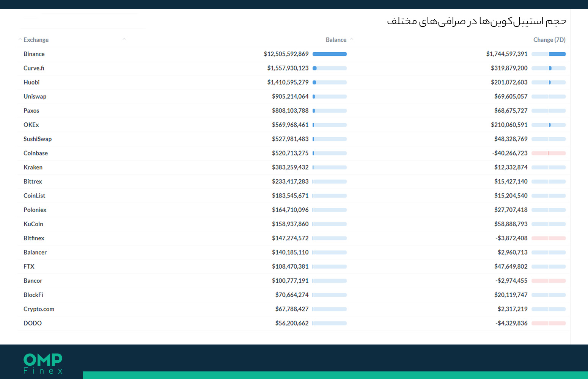
Task: Select the Bitfinex exchange name
Action: [34, 238]
